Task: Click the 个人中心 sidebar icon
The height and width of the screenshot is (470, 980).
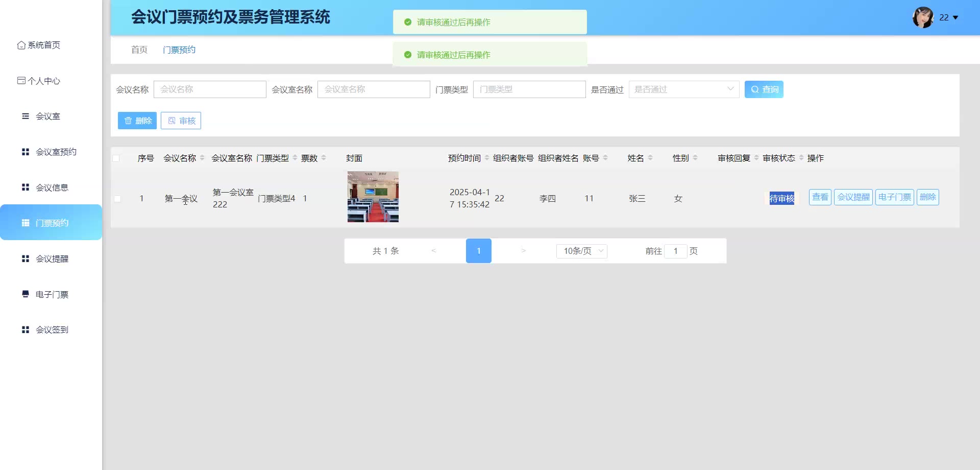Action: click(x=21, y=81)
